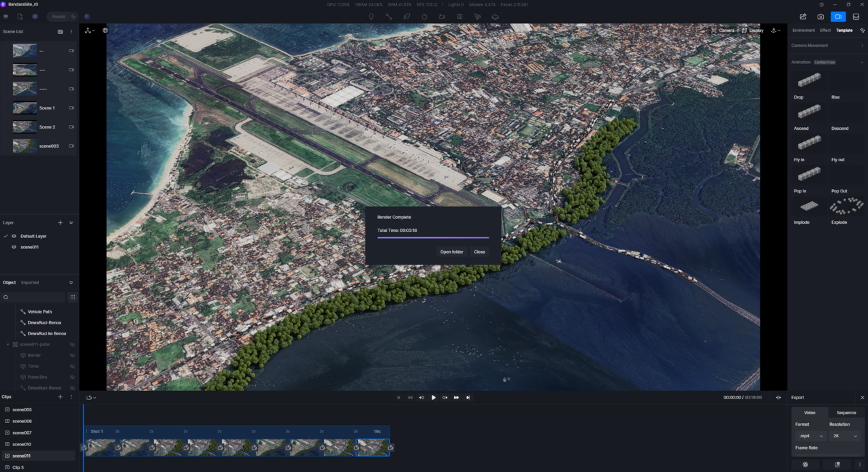
Task: Open the hamburger main menu
Action: coord(6,17)
